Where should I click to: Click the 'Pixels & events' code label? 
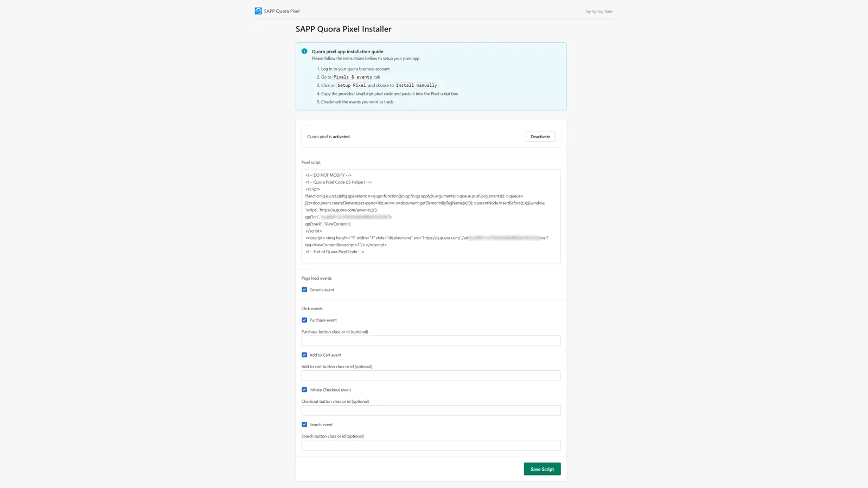point(353,77)
